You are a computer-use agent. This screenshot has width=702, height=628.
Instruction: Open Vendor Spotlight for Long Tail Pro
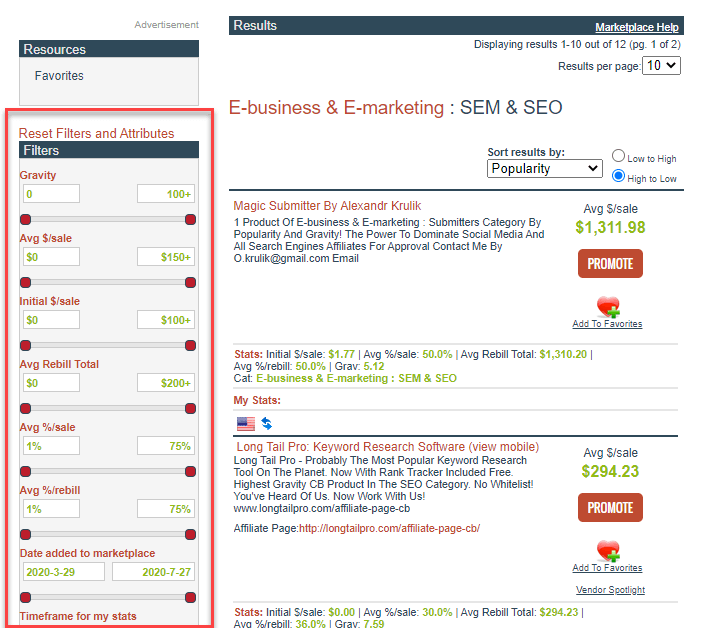[610, 590]
